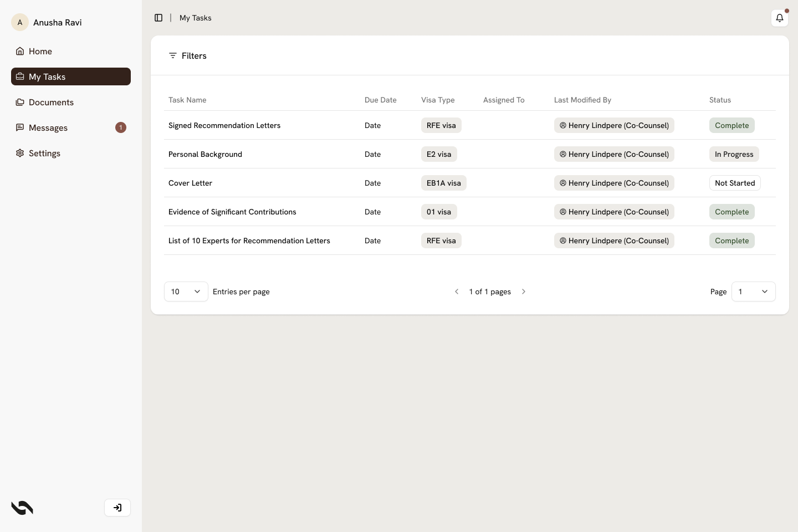Click the Anusha Ravi user name
The width and height of the screenshot is (798, 532).
click(x=58, y=22)
